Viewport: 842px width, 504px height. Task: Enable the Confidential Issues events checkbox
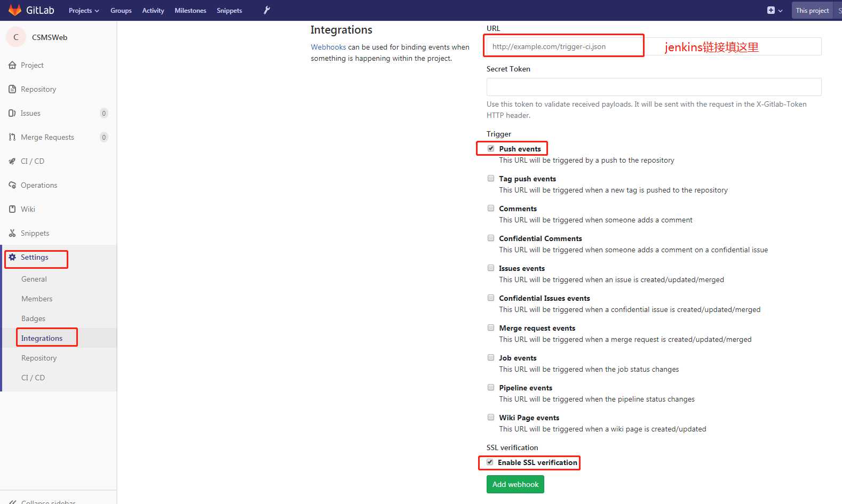tap(491, 298)
